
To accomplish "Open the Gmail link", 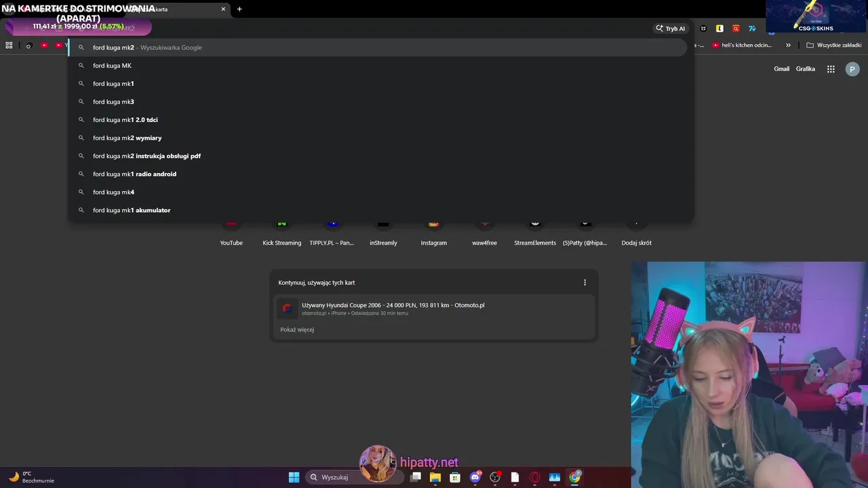I will pos(781,69).
